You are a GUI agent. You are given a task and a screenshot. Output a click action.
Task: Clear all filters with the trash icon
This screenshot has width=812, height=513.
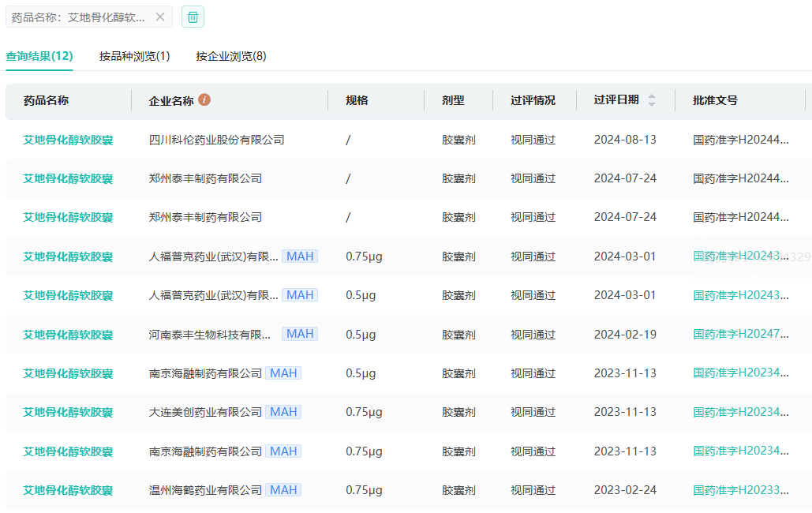click(x=193, y=17)
